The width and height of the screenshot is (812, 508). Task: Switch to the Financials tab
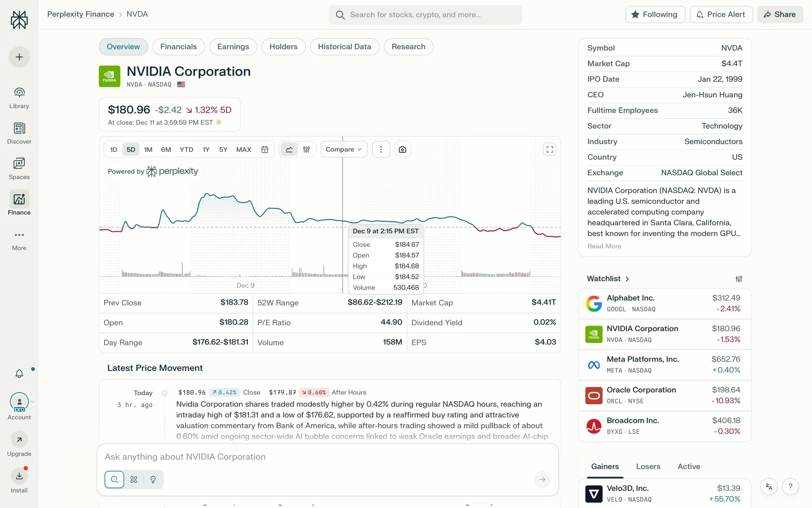click(178, 47)
